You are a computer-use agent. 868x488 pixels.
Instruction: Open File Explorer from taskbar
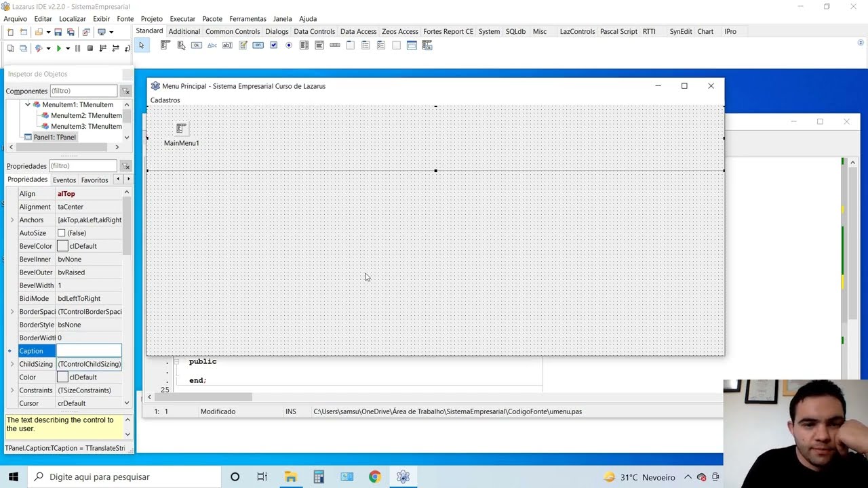(x=290, y=476)
